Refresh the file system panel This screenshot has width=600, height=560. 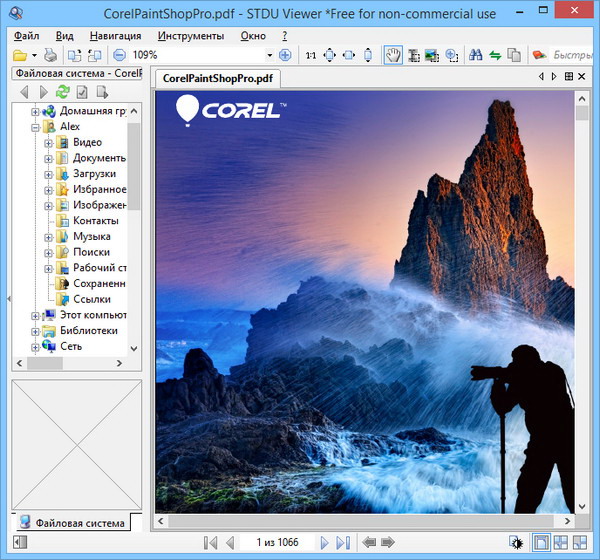click(x=63, y=93)
